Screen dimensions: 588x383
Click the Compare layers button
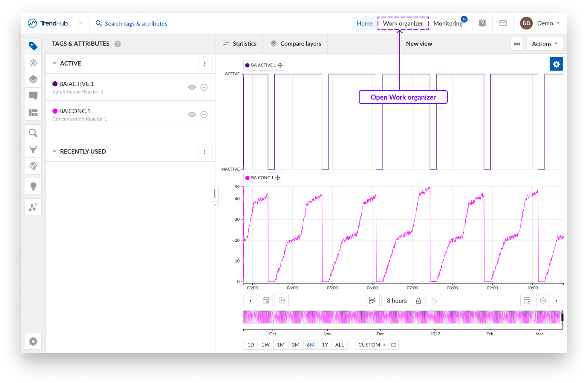[x=296, y=44]
